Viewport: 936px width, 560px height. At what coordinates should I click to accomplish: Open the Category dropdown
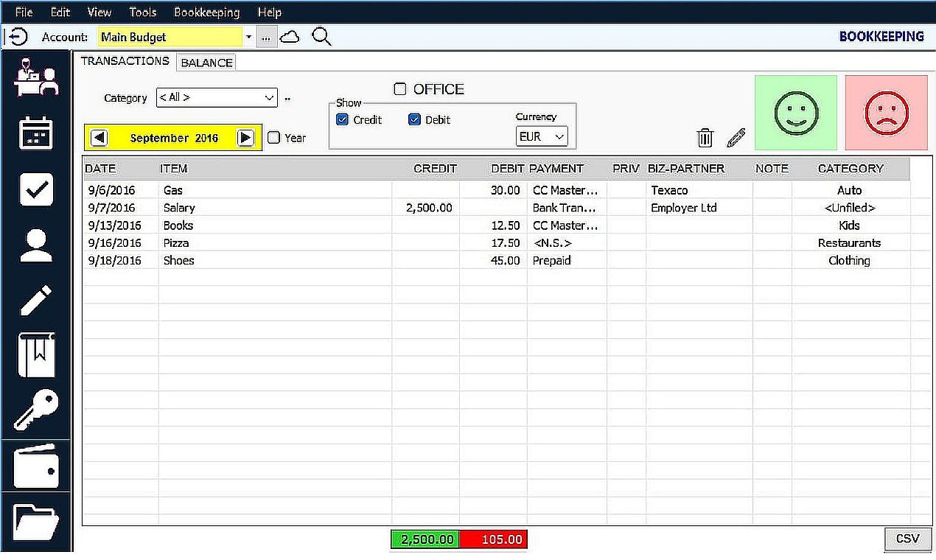(x=217, y=97)
